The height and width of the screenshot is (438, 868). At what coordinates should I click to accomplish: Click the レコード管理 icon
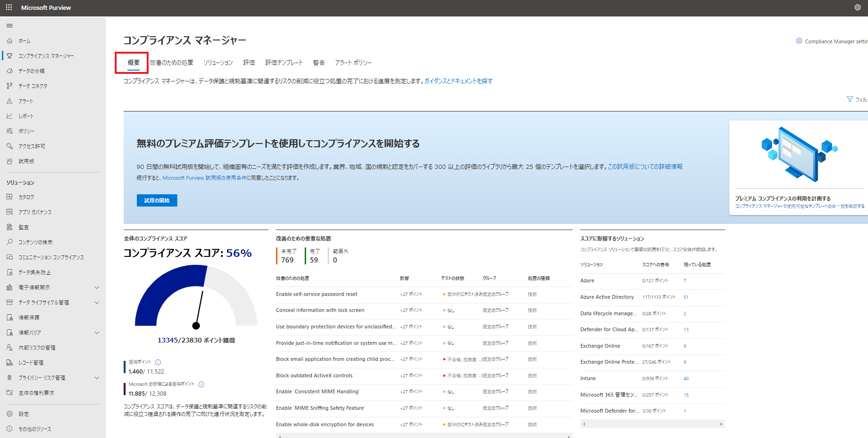pos(9,363)
